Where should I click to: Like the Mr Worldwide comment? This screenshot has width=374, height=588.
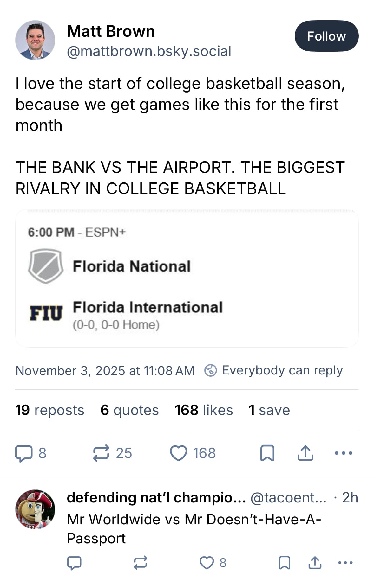click(207, 563)
